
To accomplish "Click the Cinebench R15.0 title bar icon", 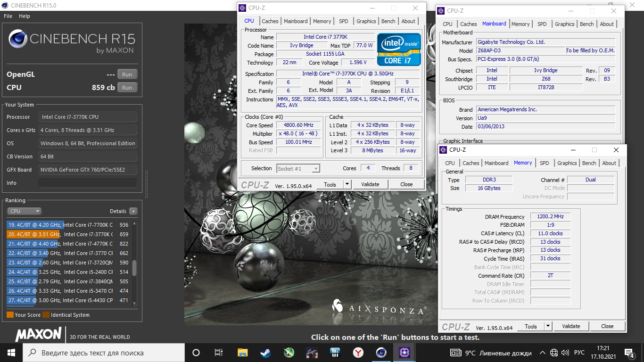I will tap(4, 5).
